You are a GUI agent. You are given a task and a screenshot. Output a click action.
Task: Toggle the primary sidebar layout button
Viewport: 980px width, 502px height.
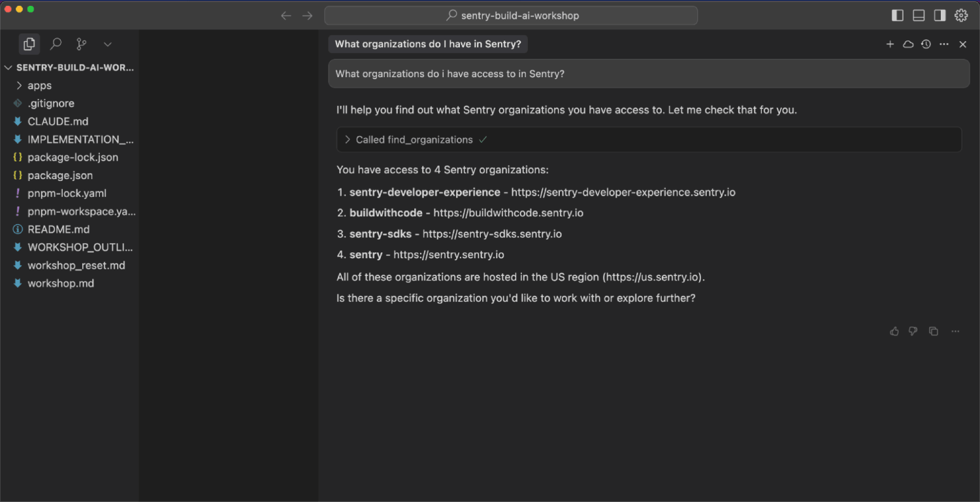pos(898,16)
